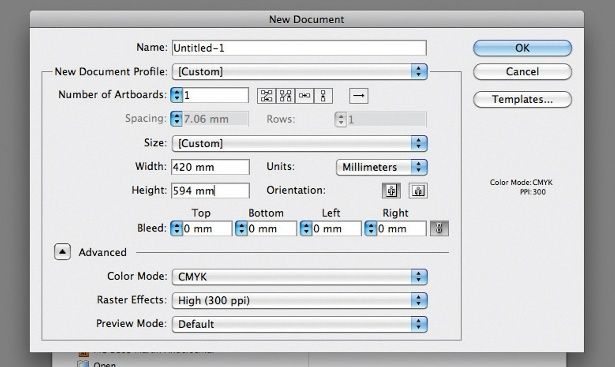615x367 pixels.
Task: Click the Spacing 7.06 mm field
Action: point(216,119)
